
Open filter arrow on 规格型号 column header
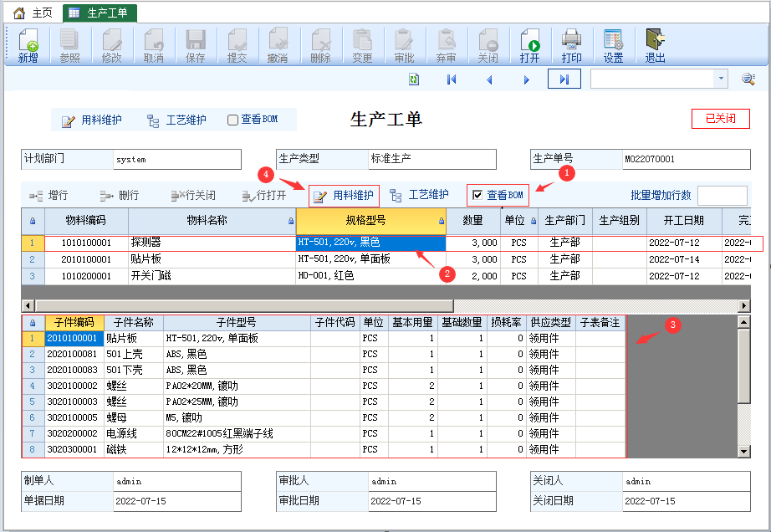(440, 222)
